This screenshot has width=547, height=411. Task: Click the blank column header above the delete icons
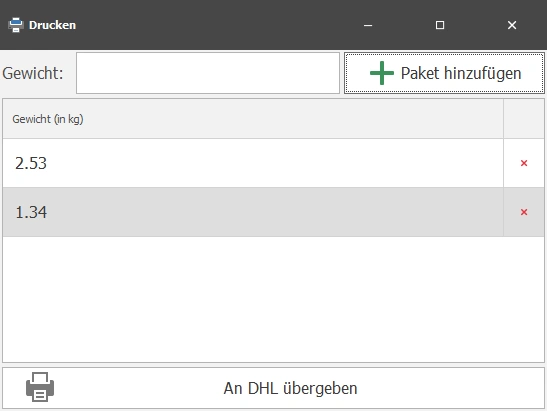point(524,119)
